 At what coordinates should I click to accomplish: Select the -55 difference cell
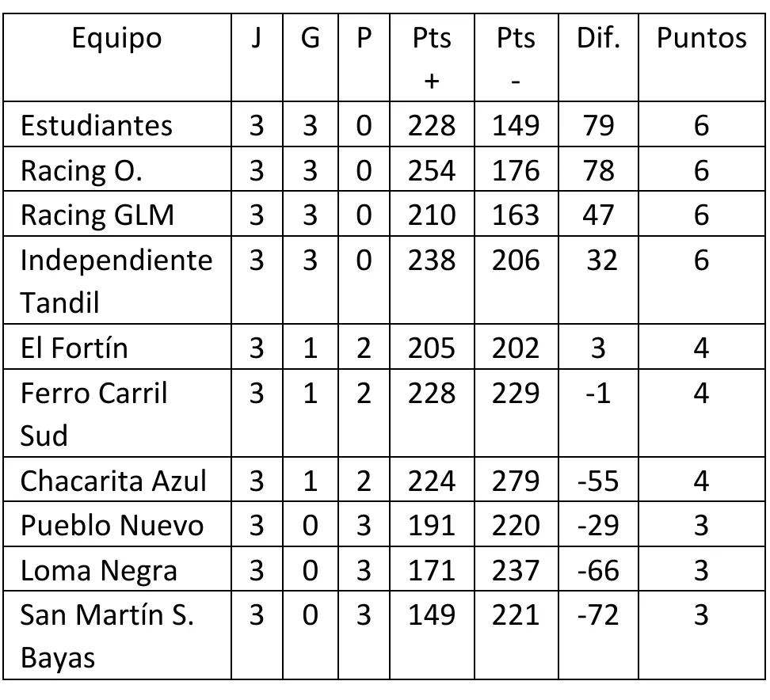[598, 481]
